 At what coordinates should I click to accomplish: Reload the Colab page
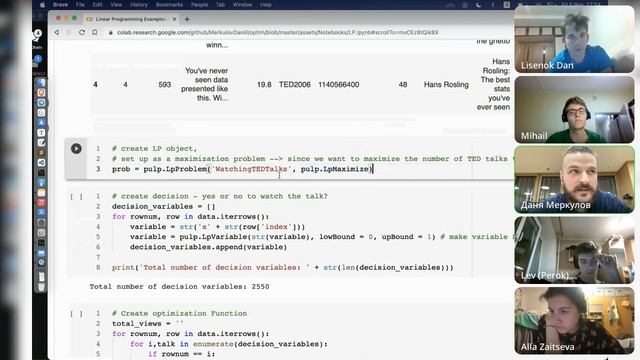82,32
